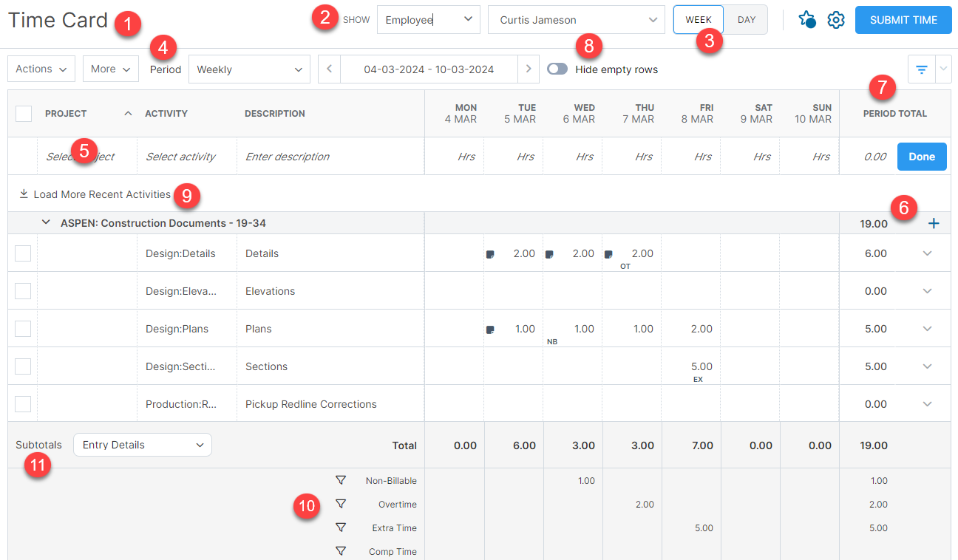Switch to the DAY tab
Image resolution: width=958 pixels, height=560 pixels.
[x=745, y=20]
